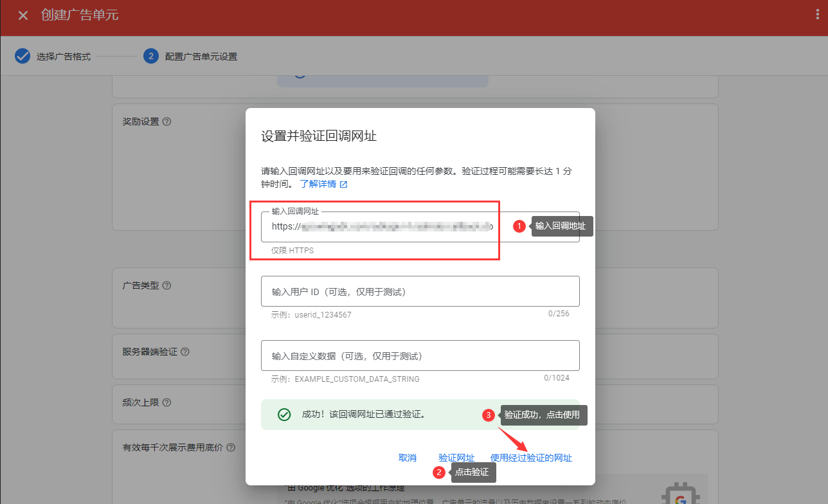Click the 频次上限 help question icon
Viewport: 828px width, 504px height.
pos(167,403)
